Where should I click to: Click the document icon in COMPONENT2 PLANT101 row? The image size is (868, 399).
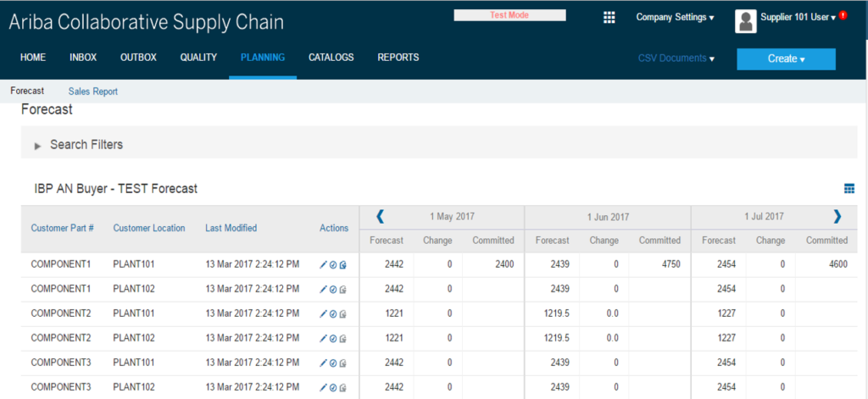pyautogui.click(x=342, y=313)
